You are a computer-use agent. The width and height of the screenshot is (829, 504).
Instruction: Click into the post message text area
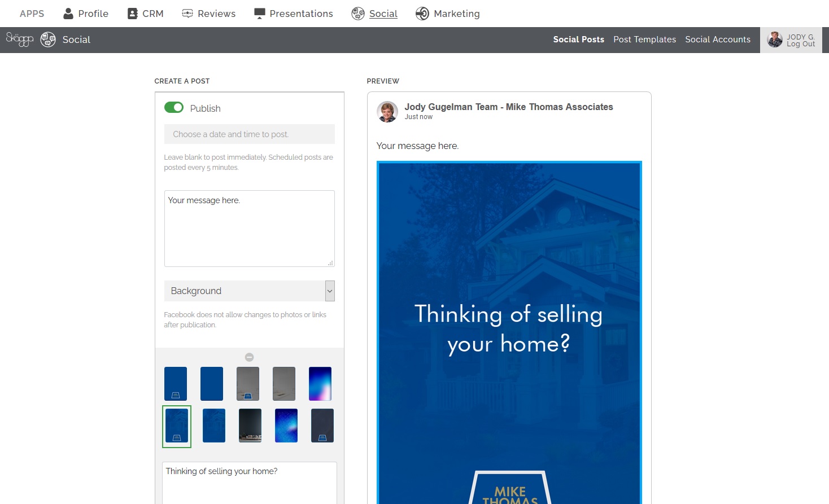click(250, 229)
